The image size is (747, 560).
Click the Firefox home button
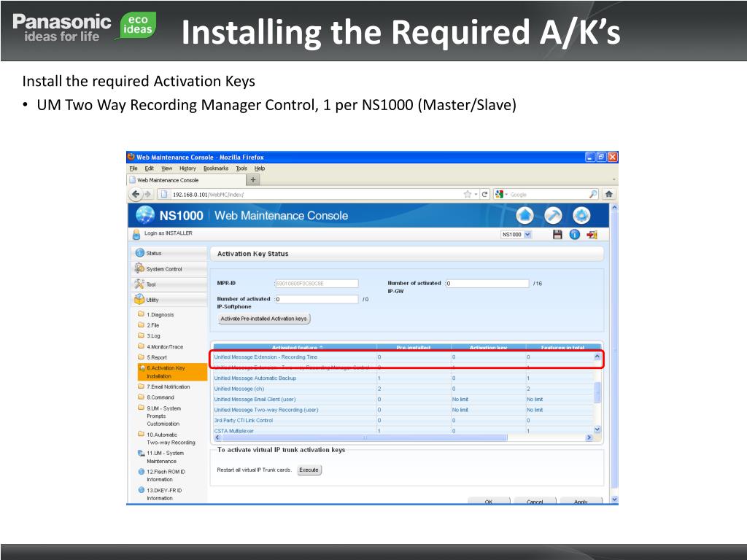(608, 194)
